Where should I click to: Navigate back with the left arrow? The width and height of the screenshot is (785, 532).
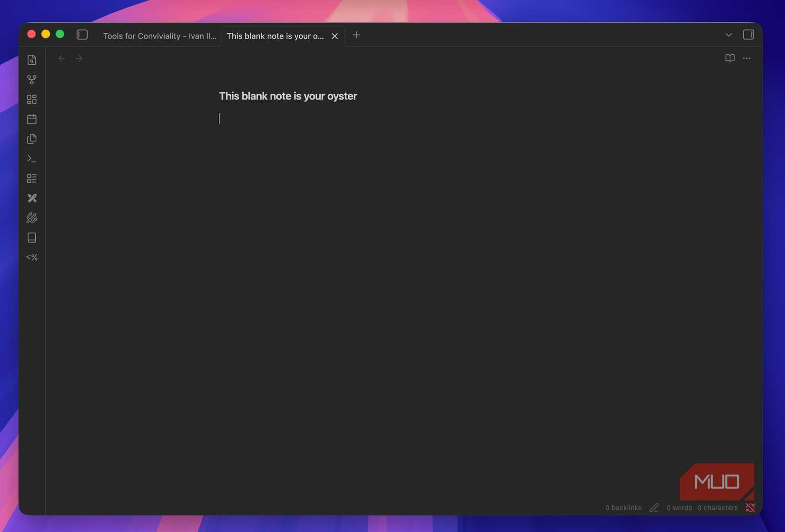62,58
